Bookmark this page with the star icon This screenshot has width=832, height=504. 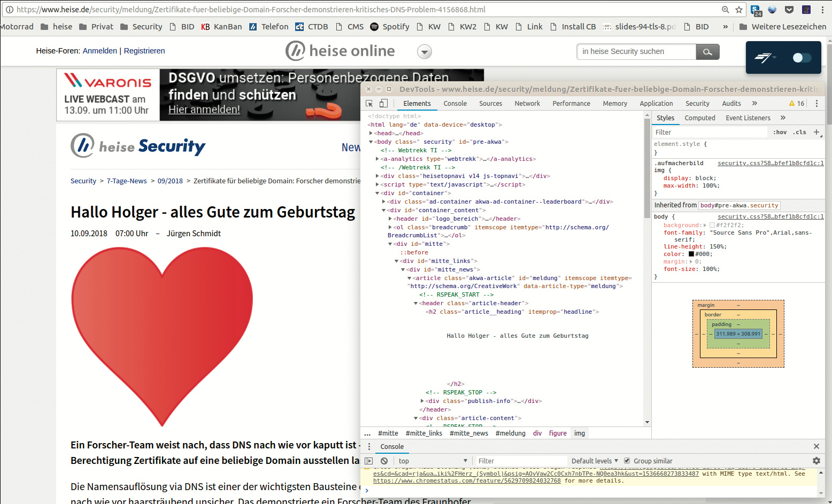tap(739, 10)
